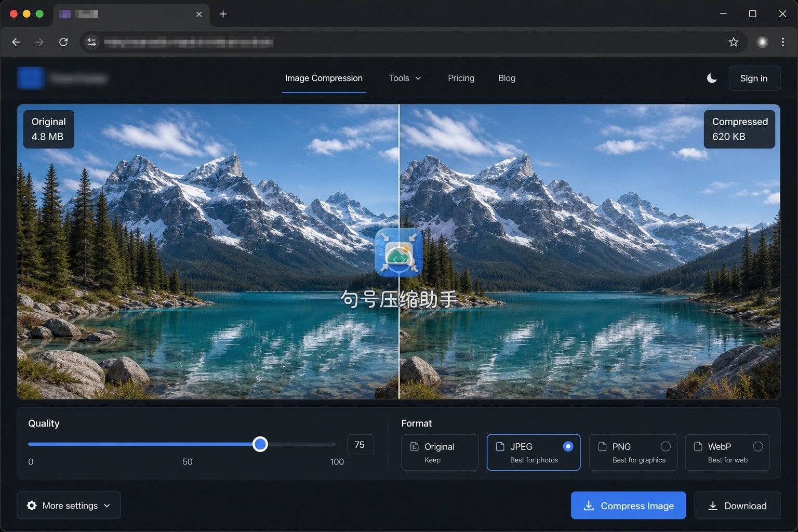Choose the WebP format option
This screenshot has width=798, height=532.
coord(727,453)
